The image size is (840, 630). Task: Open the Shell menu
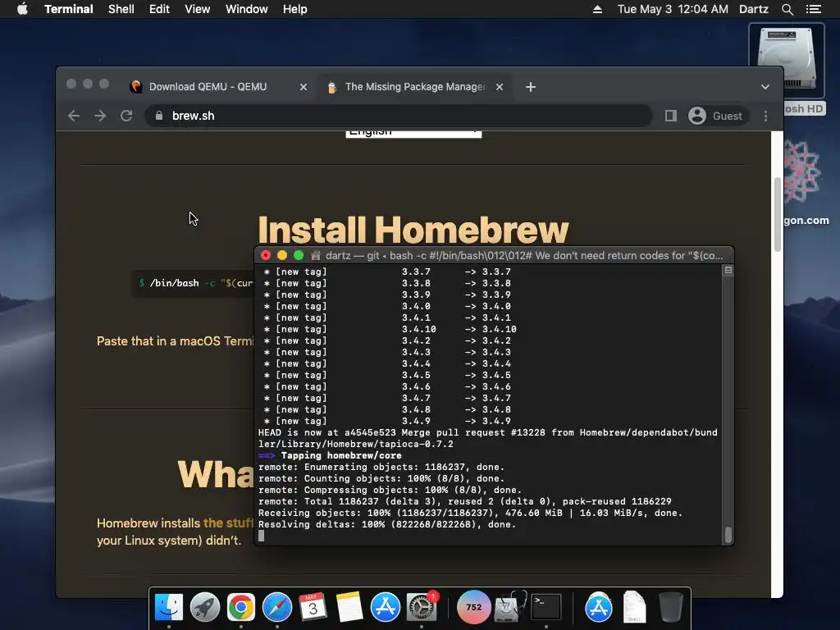click(121, 9)
